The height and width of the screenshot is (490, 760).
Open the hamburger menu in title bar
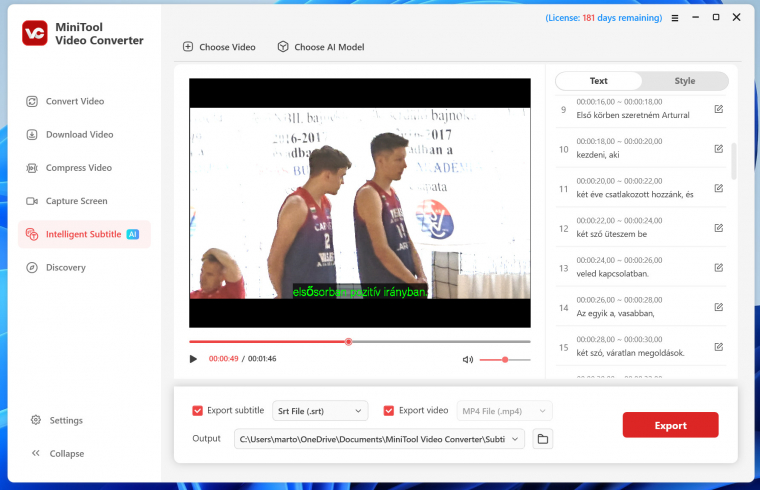(675, 18)
